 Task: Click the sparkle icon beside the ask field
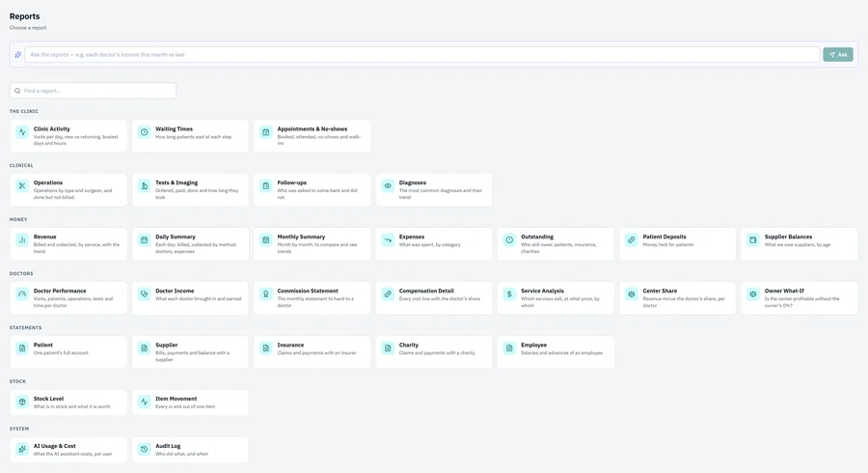17,54
